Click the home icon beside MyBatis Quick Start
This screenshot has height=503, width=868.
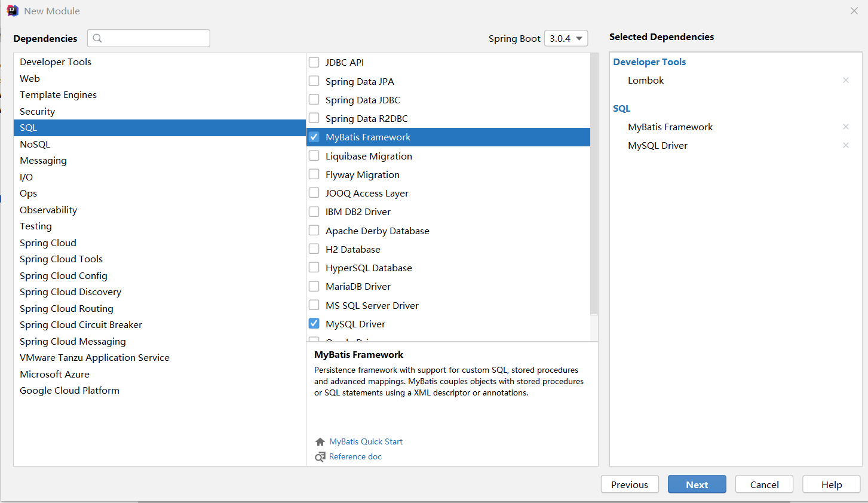tap(320, 442)
